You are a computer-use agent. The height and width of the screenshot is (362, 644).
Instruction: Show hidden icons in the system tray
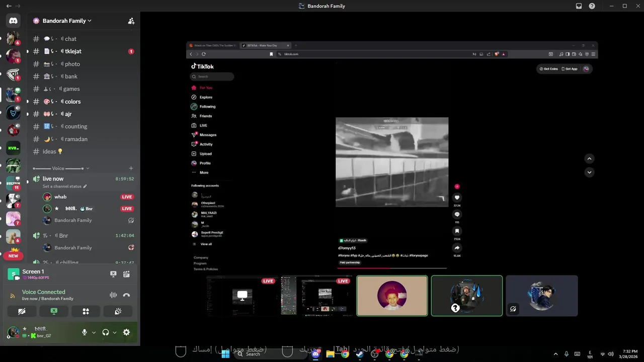pos(555,354)
